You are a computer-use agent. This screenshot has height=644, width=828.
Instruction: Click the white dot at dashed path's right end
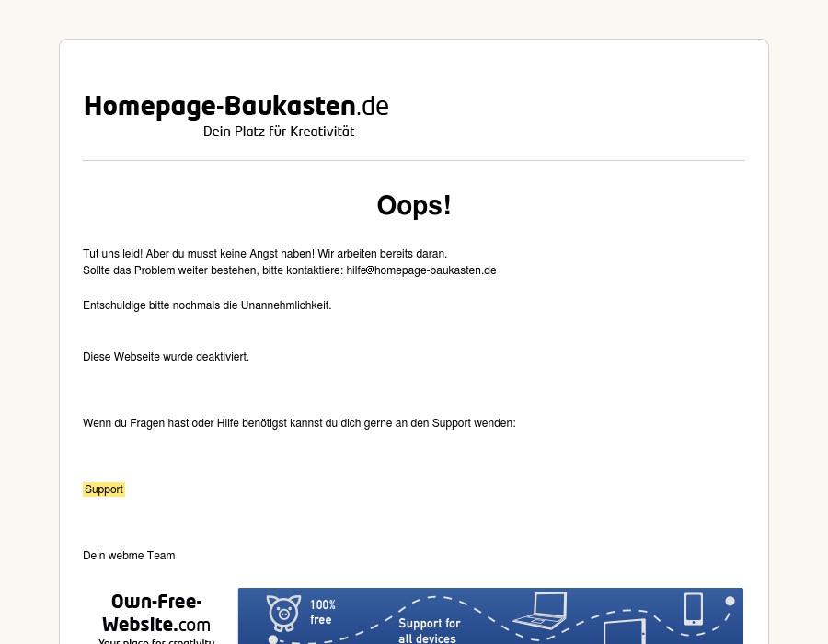[730, 601]
